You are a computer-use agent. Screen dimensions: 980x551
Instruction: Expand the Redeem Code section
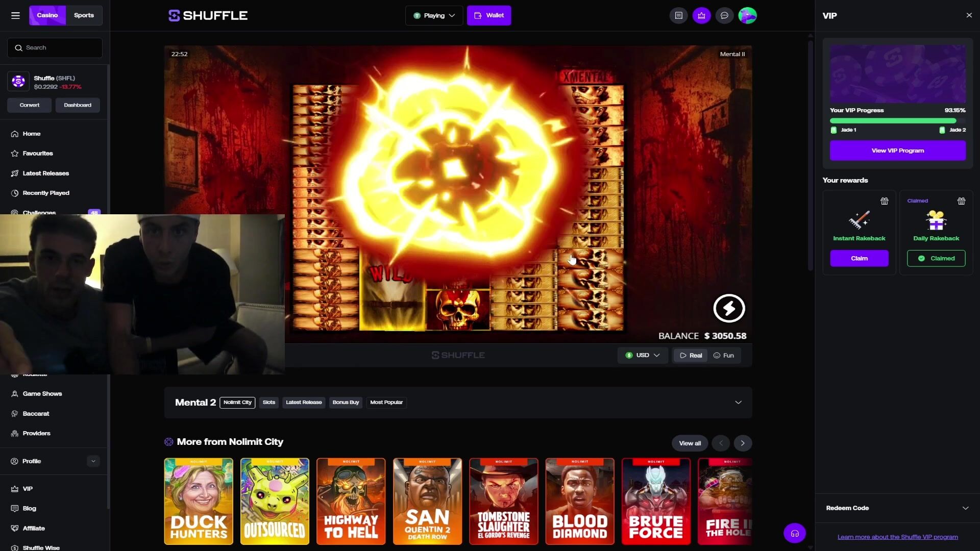(x=965, y=508)
